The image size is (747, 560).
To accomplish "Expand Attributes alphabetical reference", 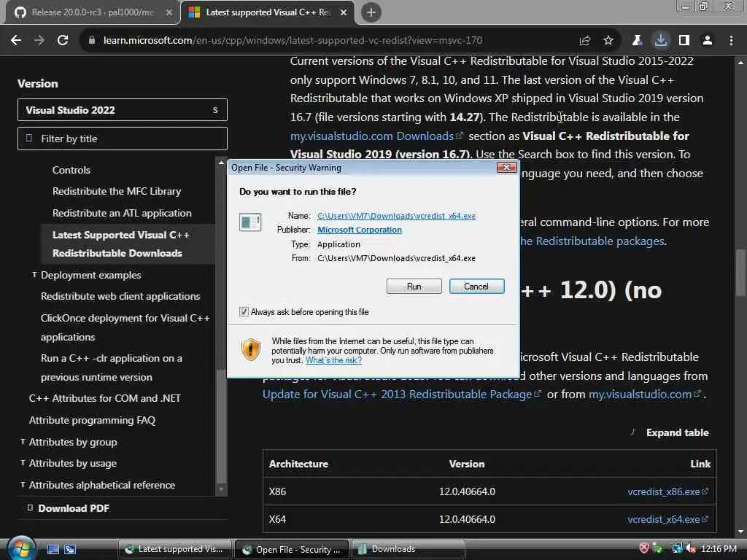I will pos(23,485).
